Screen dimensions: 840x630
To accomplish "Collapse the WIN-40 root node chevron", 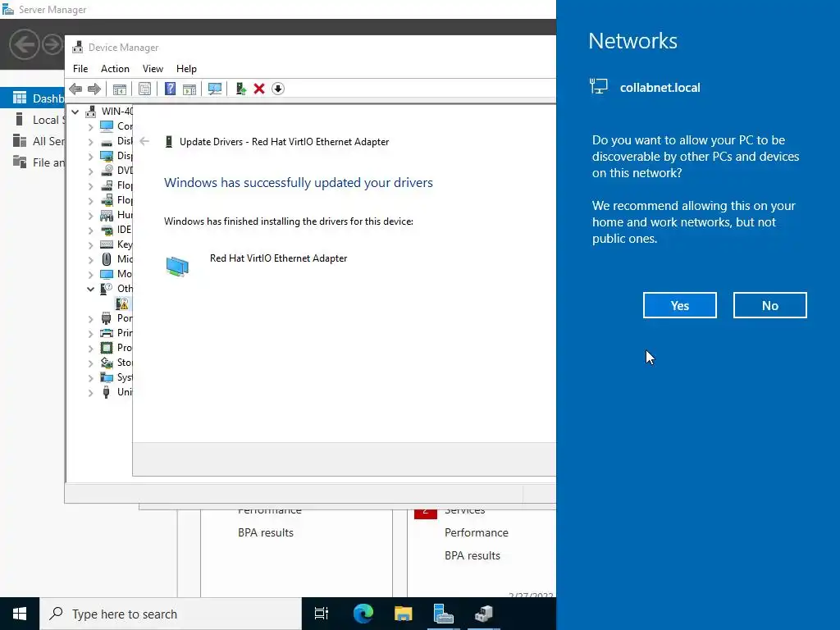I will (75, 112).
